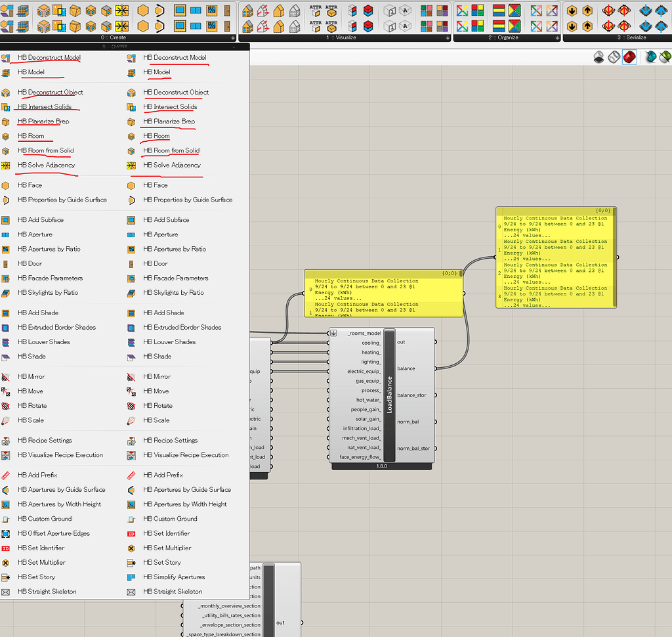Click the HB Aperture icon in the component list
672x637 pixels.
pos(6,234)
